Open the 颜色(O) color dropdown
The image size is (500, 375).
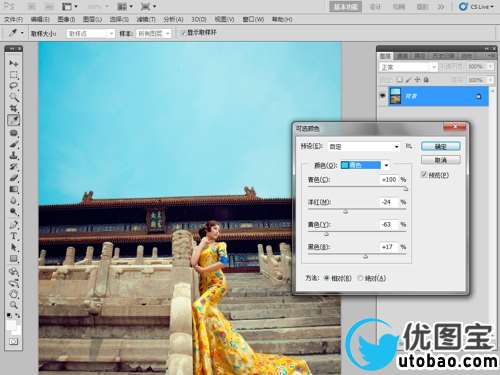coord(365,165)
